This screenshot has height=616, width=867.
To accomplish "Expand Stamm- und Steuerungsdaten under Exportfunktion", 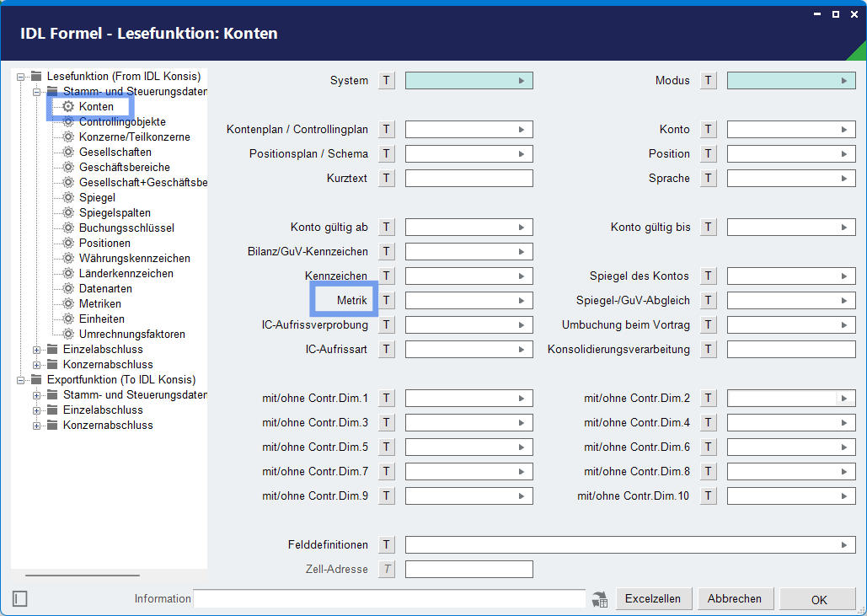I will click(36, 395).
